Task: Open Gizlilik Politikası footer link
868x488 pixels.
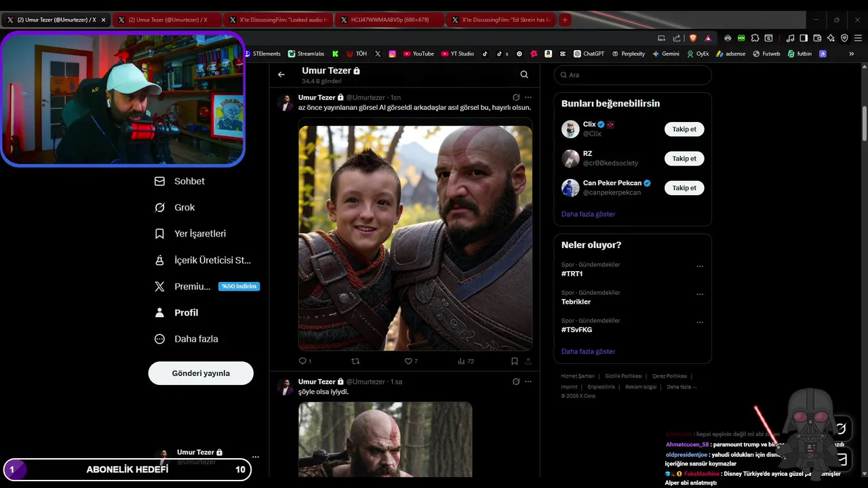Action: point(623,376)
